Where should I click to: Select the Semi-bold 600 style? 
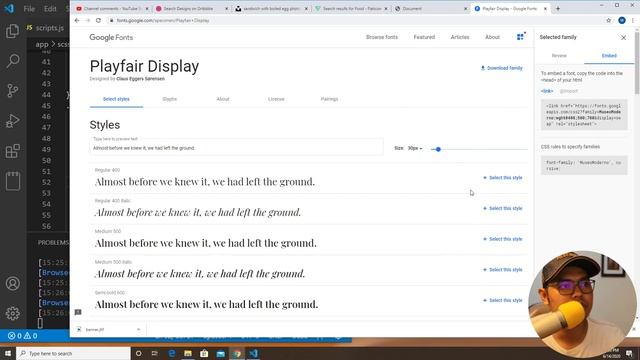coord(502,300)
